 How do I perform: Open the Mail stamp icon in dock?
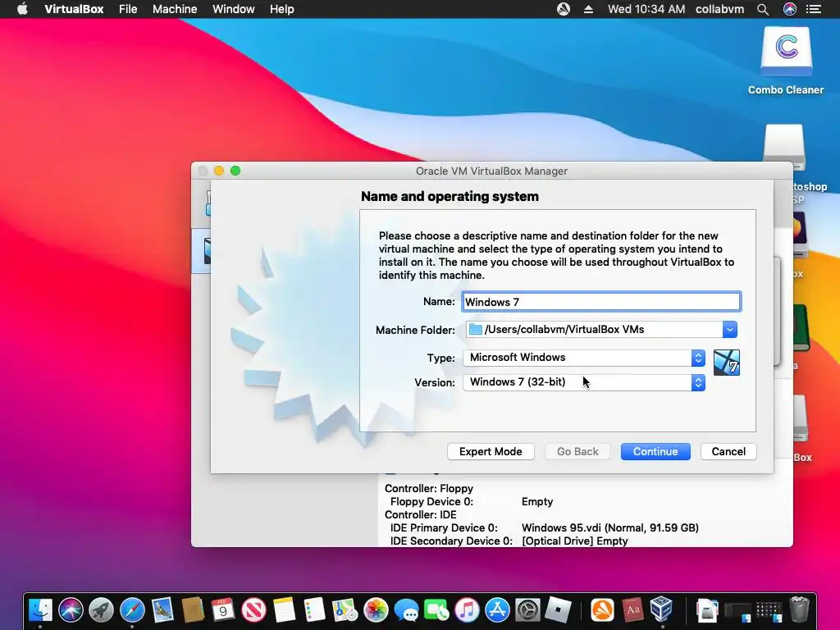point(162,609)
